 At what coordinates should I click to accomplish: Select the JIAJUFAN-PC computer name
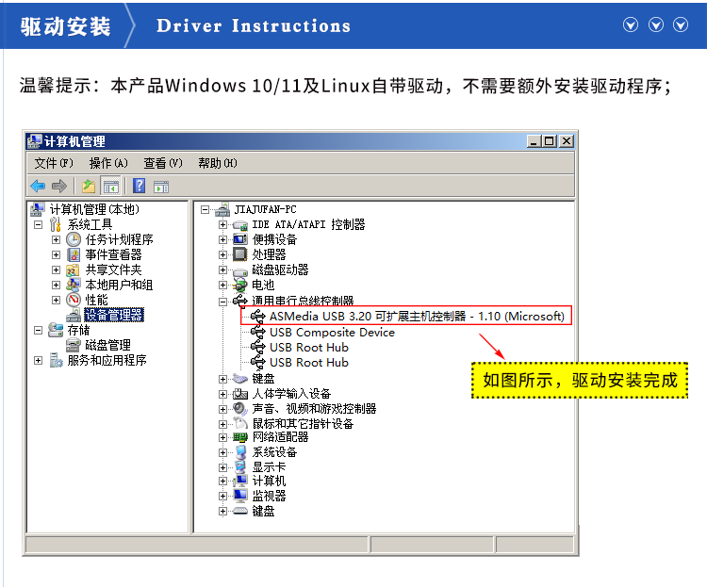(265, 209)
